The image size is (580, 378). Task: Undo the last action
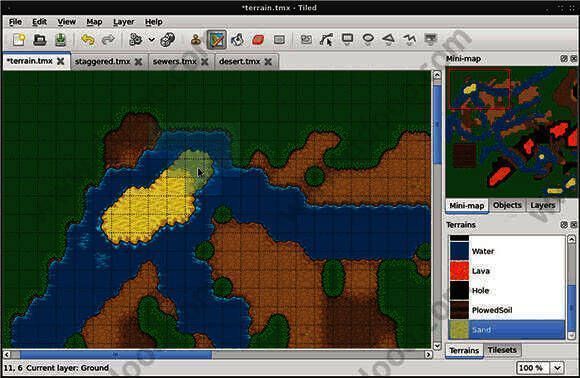coord(88,40)
